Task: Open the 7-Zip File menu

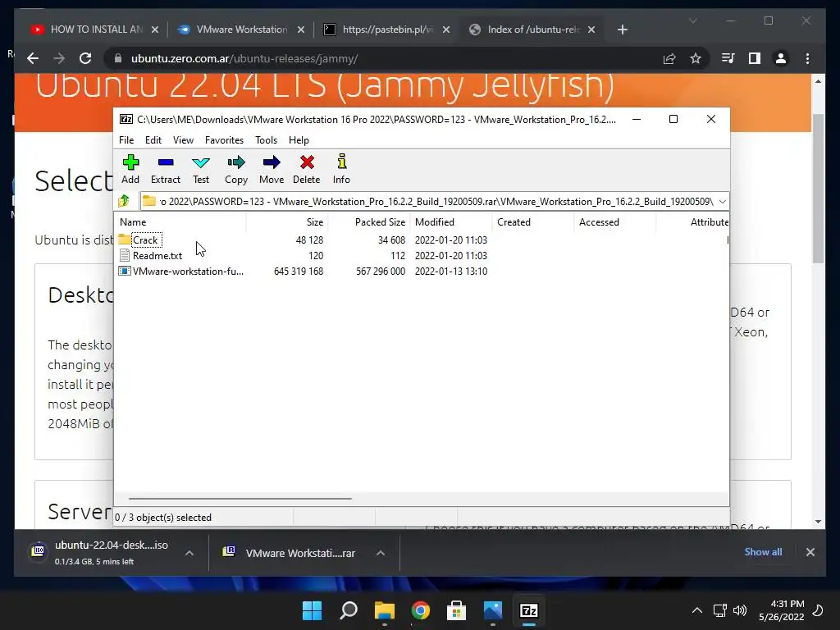Action: pyautogui.click(x=126, y=139)
